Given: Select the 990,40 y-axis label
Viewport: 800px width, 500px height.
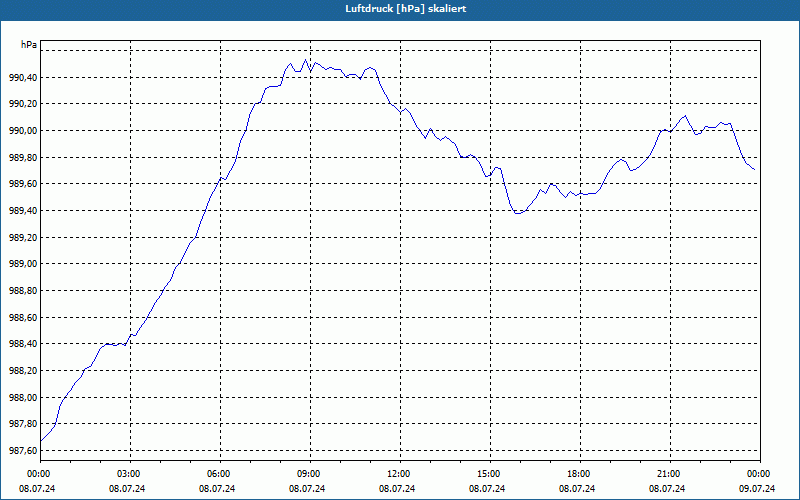Looking at the screenshot, I should 22,78.
